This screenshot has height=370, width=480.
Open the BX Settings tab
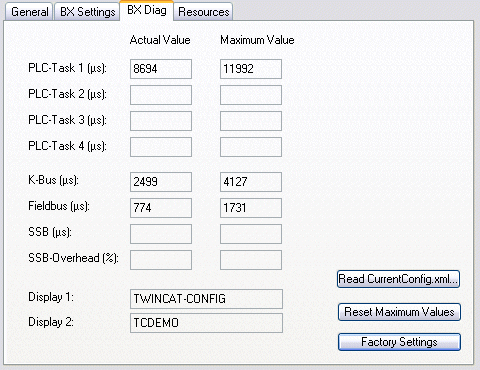(x=87, y=12)
